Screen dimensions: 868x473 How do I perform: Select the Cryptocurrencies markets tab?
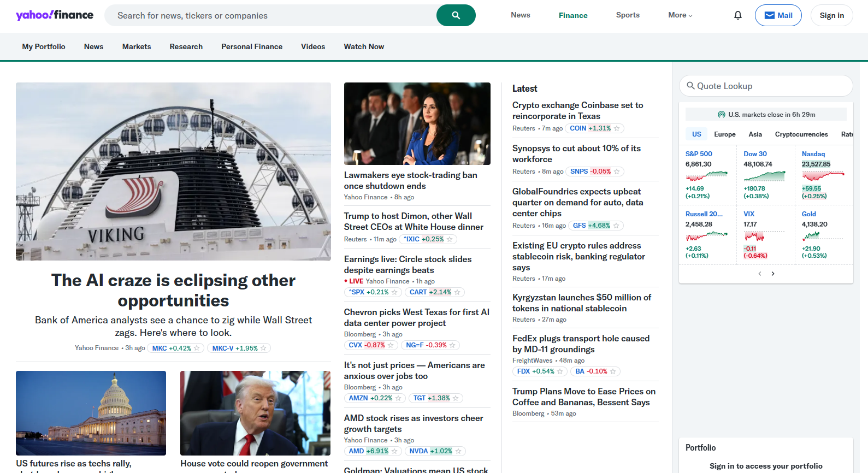(801, 134)
